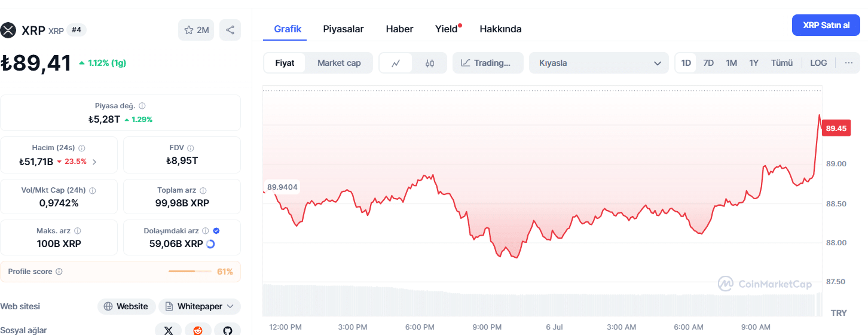Click current price tag 89.45

coord(836,128)
